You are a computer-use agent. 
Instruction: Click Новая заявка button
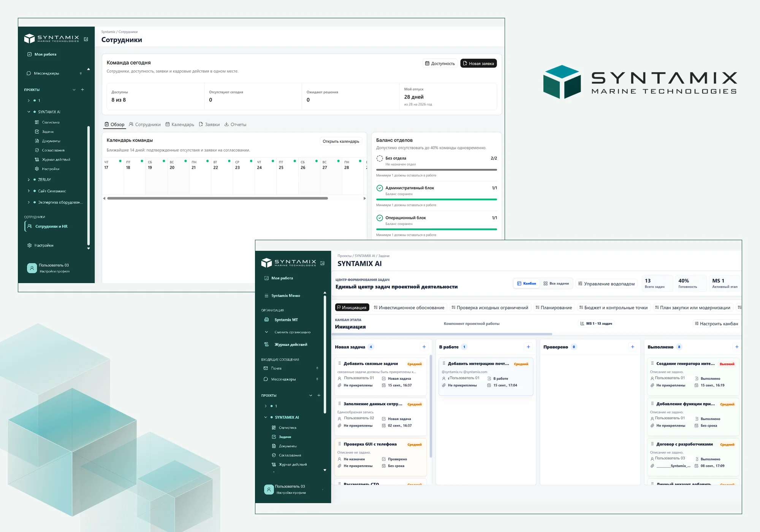click(x=478, y=63)
